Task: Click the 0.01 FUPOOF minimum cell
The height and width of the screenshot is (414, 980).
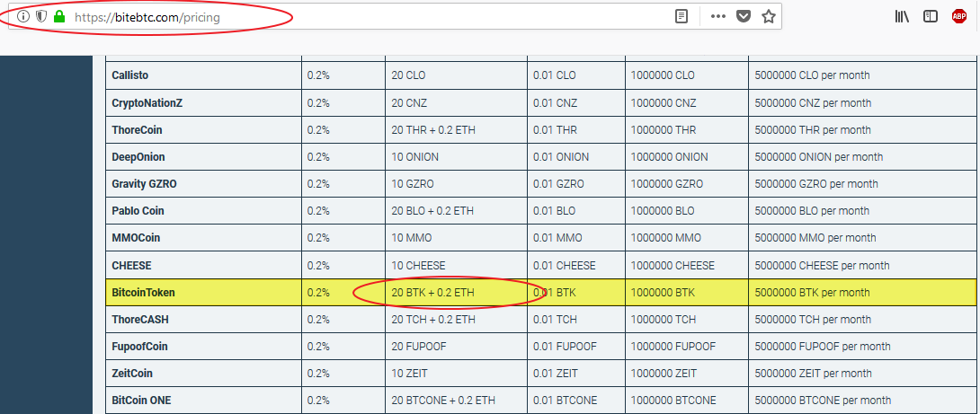Action: pos(576,346)
